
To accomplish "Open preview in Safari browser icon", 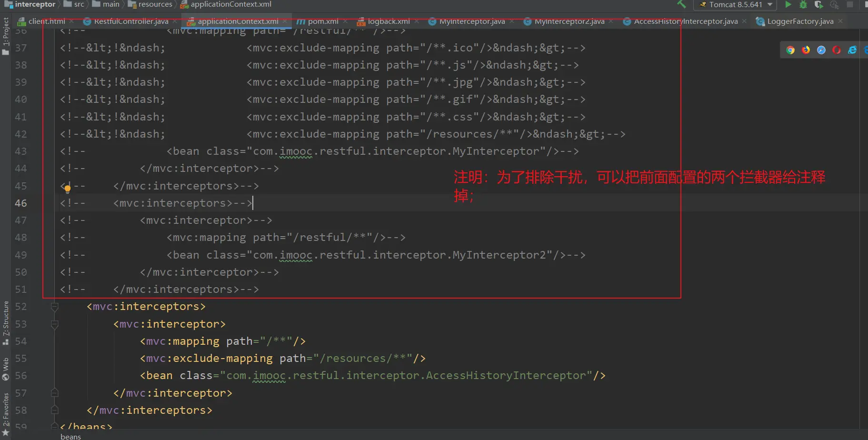I will (821, 50).
